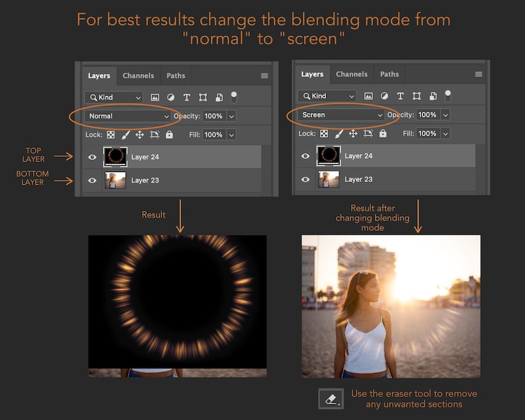Open Kind filter dropdown in right panel

[x=327, y=96]
